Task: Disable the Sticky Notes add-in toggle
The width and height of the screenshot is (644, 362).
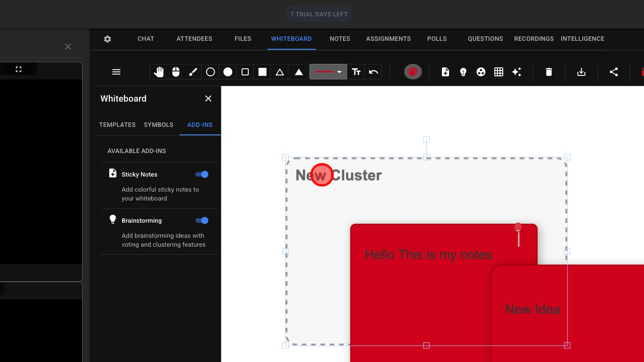Action: pyautogui.click(x=202, y=174)
